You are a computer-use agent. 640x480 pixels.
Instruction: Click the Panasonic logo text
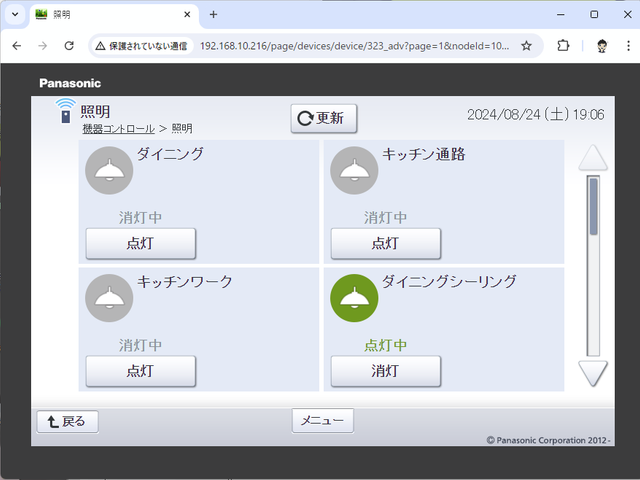[70, 83]
